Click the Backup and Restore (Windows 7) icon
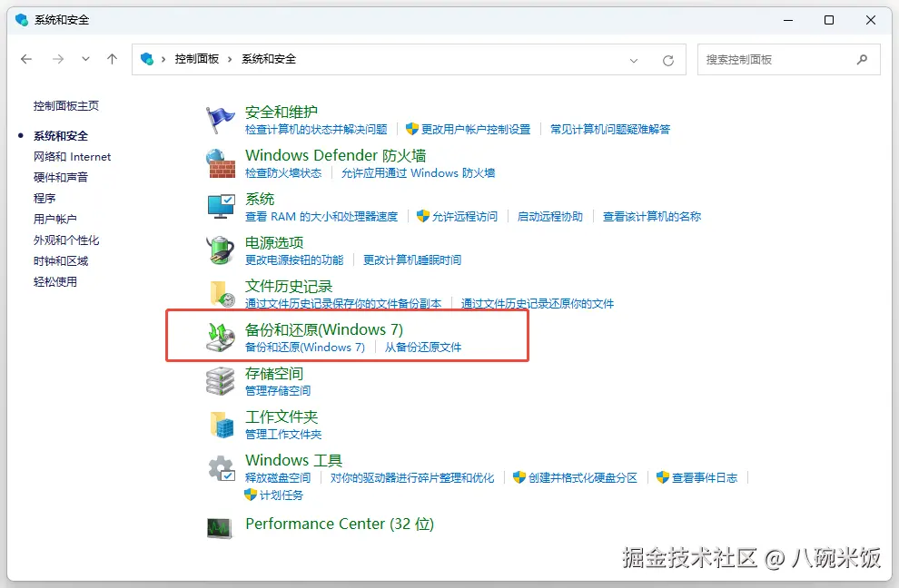The image size is (899, 588). tap(221, 337)
